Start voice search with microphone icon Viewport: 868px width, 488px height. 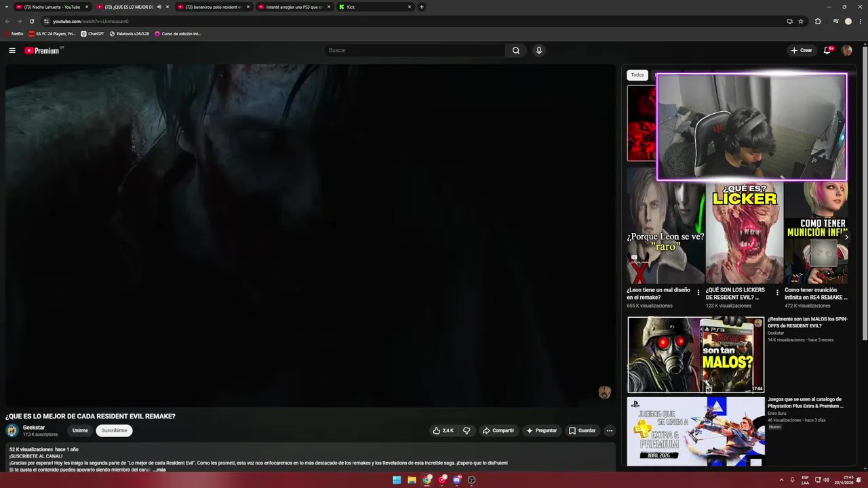[538, 50]
